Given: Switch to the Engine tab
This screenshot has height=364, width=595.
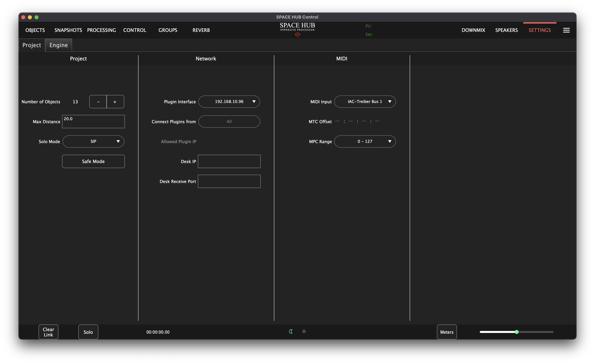Looking at the screenshot, I should coord(59,45).
